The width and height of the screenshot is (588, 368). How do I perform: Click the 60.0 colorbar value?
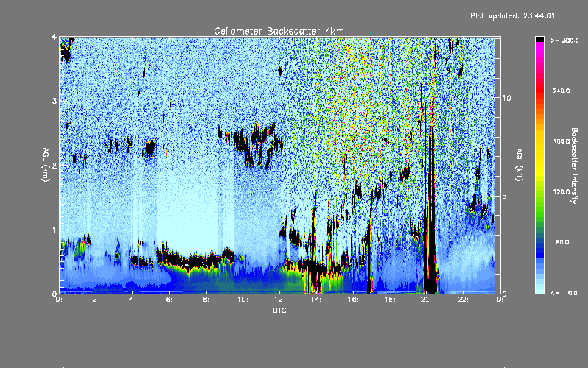click(562, 243)
